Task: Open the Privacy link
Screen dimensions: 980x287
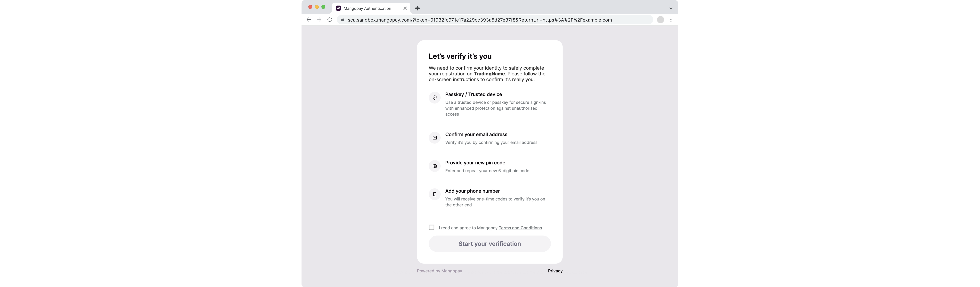Action: click(555, 271)
